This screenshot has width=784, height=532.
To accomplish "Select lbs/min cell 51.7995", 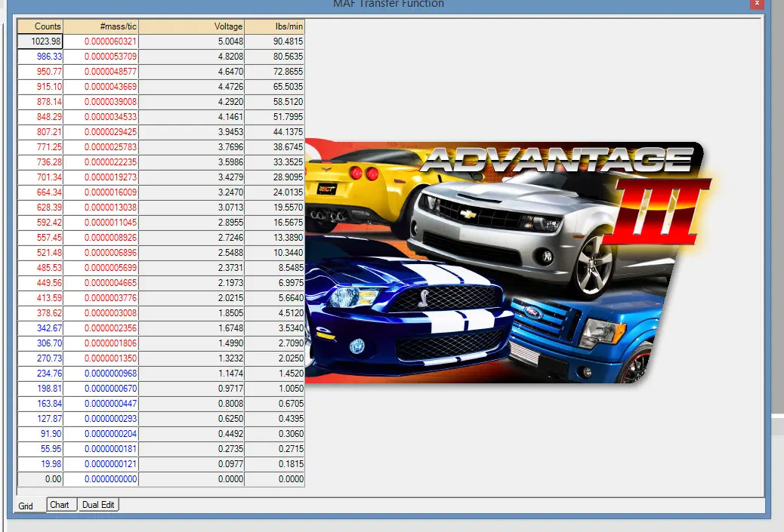I will (x=274, y=117).
